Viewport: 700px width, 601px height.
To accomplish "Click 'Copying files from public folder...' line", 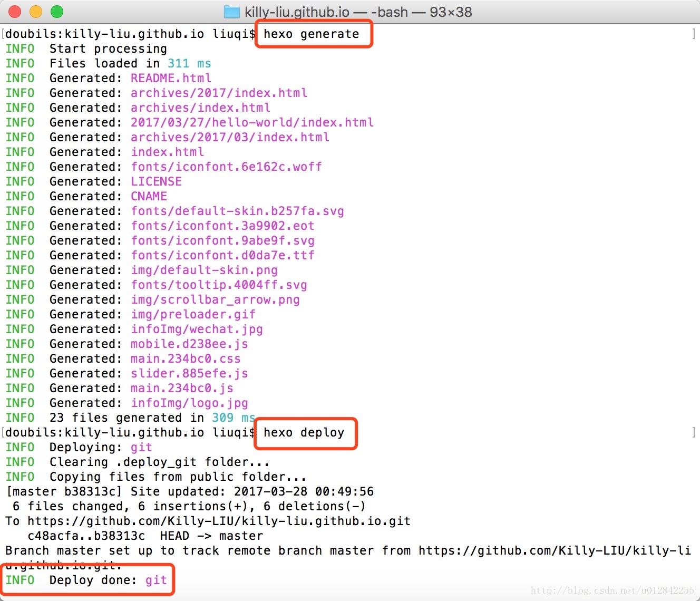I will [x=156, y=477].
